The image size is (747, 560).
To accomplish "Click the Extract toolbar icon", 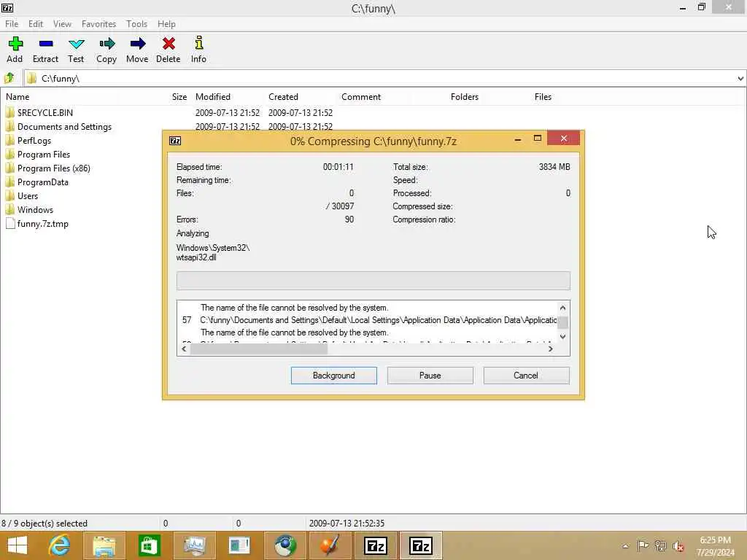I will 46,44.
